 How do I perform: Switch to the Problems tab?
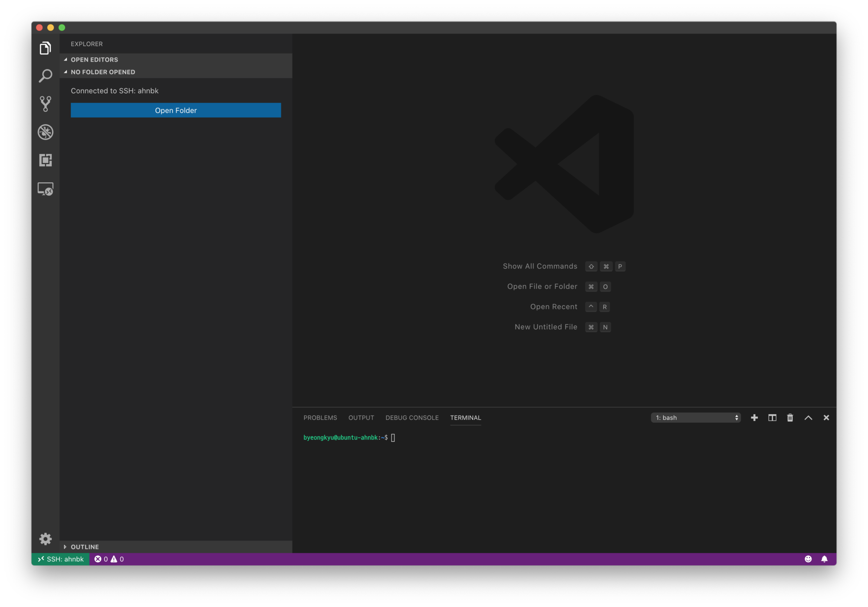pyautogui.click(x=320, y=417)
